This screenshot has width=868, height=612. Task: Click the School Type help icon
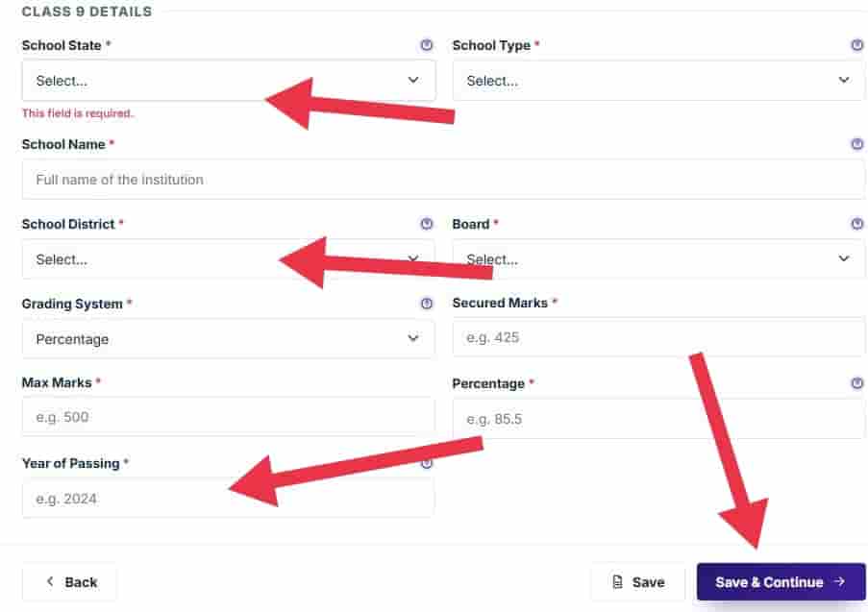856,45
